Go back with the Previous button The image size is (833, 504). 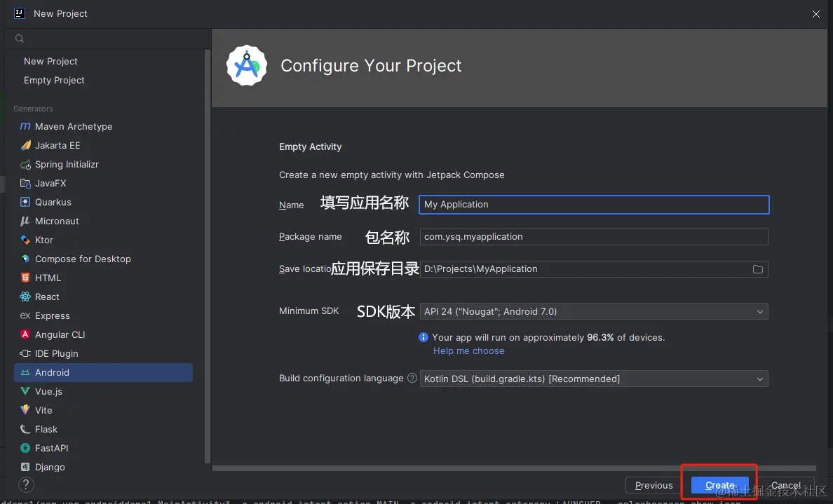(x=654, y=485)
